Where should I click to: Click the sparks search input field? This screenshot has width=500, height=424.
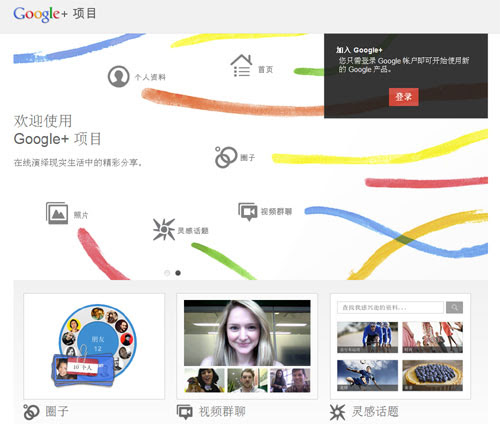(x=390, y=307)
